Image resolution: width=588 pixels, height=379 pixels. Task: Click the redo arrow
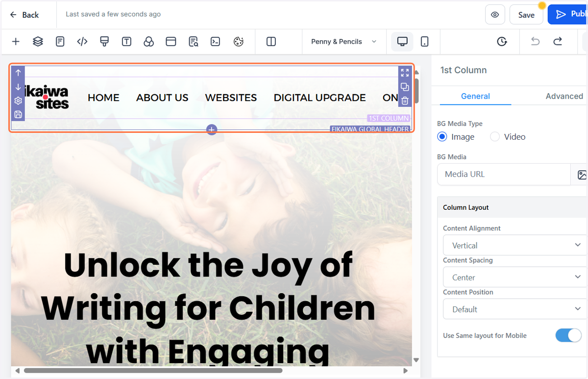click(x=558, y=42)
